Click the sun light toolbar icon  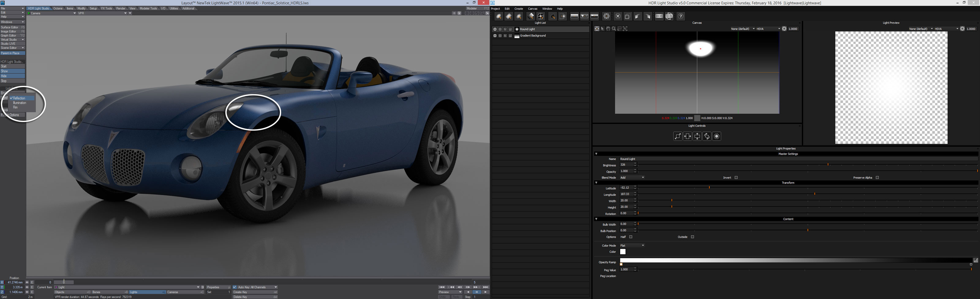[x=563, y=16]
